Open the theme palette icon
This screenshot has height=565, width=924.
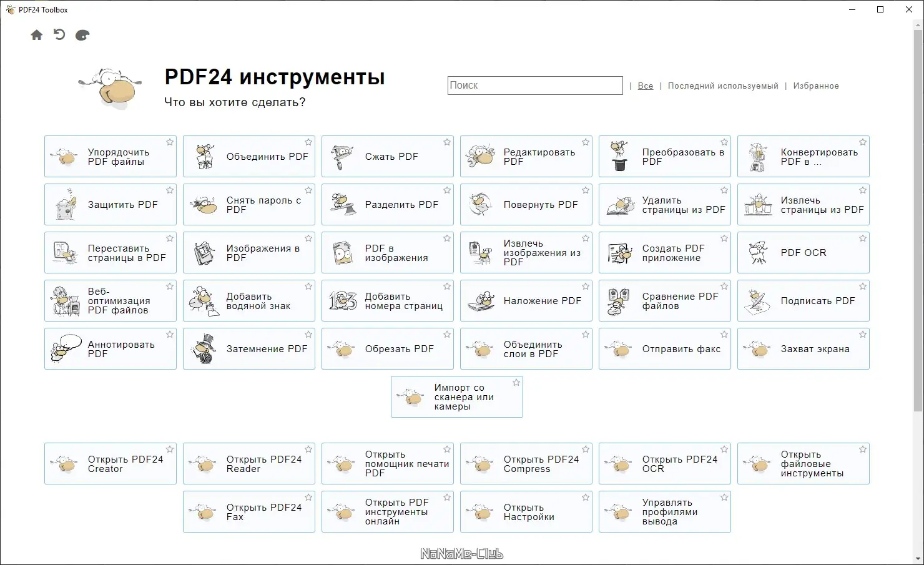coord(82,35)
